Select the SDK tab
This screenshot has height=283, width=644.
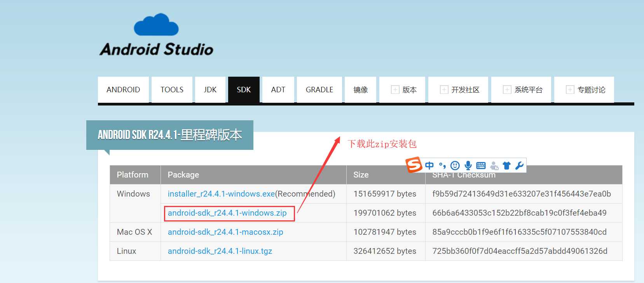pyautogui.click(x=244, y=90)
